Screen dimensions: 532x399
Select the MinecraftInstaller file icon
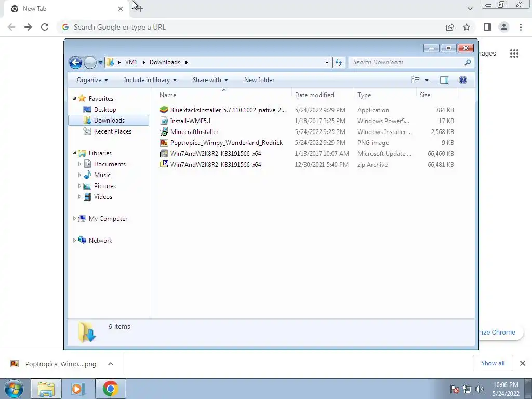point(164,131)
